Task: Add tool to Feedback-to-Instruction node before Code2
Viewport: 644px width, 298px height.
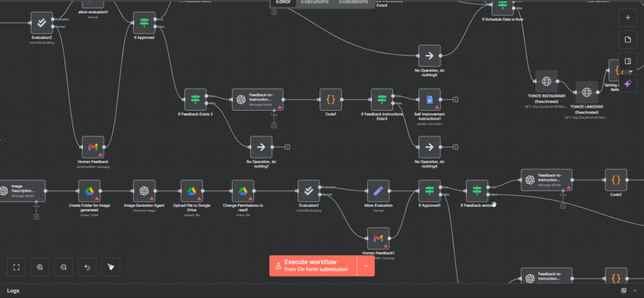Action: click(x=563, y=206)
